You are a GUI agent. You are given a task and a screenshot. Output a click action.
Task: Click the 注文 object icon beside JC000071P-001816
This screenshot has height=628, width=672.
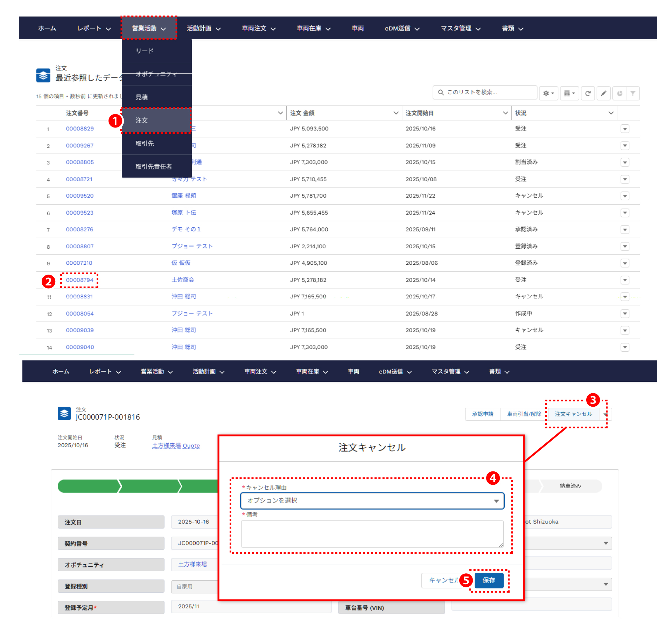(x=64, y=414)
